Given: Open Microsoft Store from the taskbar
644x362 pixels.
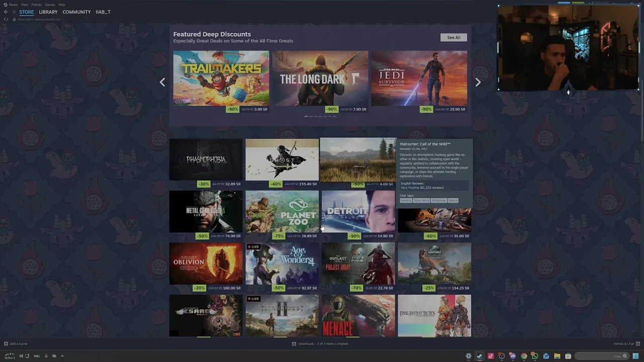Looking at the screenshot, I should click(568, 356).
